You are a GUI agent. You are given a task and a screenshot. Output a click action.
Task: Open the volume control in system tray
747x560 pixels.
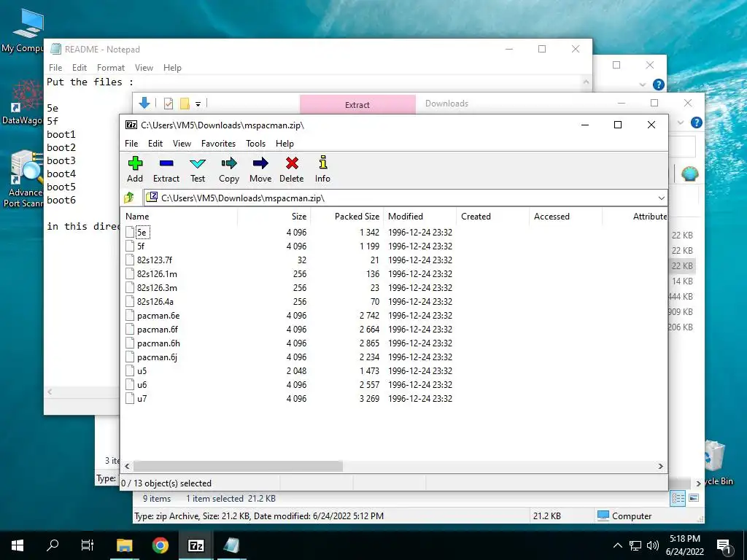(653, 545)
